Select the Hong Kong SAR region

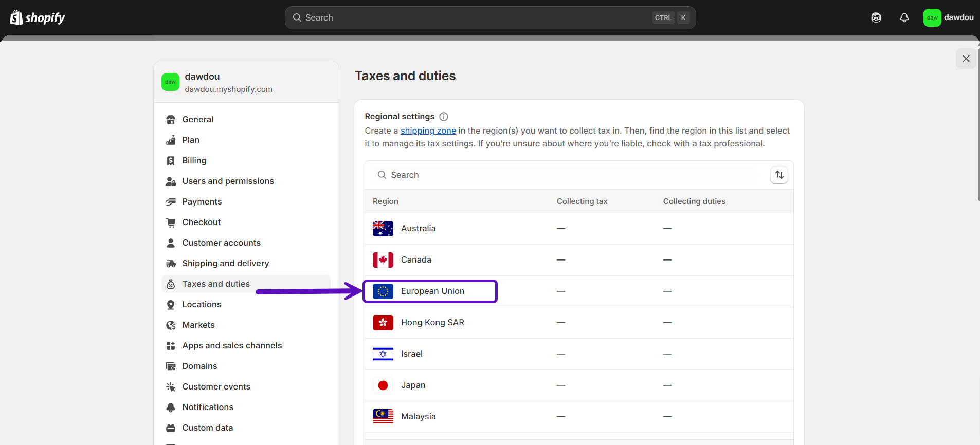coord(432,322)
